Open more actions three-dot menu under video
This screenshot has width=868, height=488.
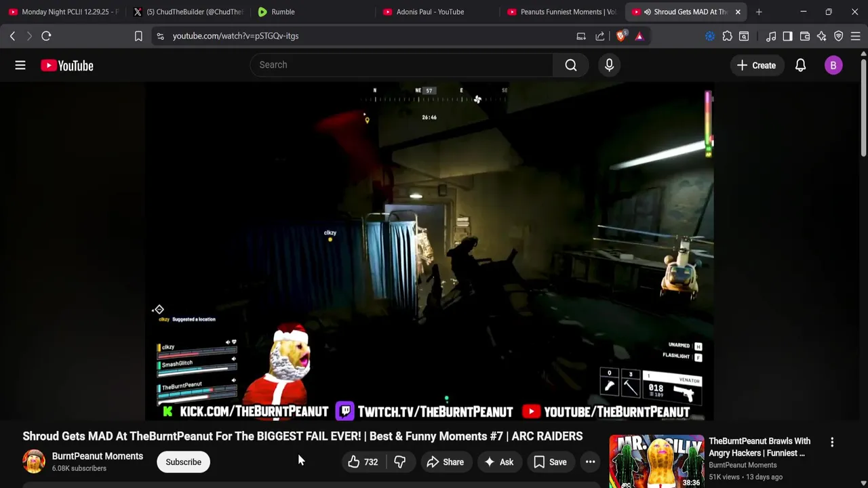pyautogui.click(x=590, y=462)
